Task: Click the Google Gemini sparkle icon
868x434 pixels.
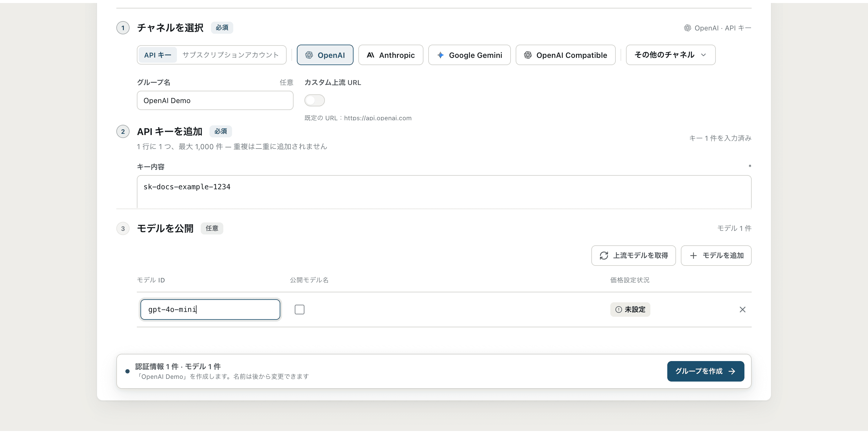Action: (440, 55)
